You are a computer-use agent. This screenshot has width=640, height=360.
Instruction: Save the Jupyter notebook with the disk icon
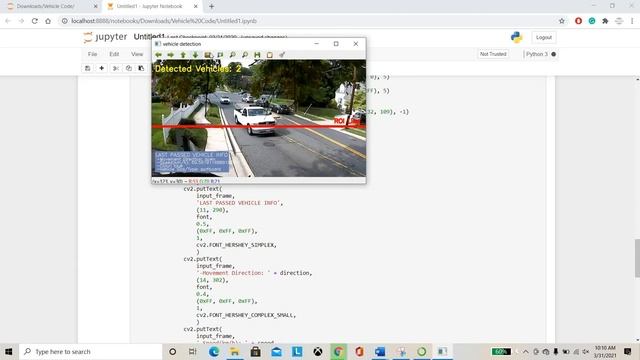[87, 68]
